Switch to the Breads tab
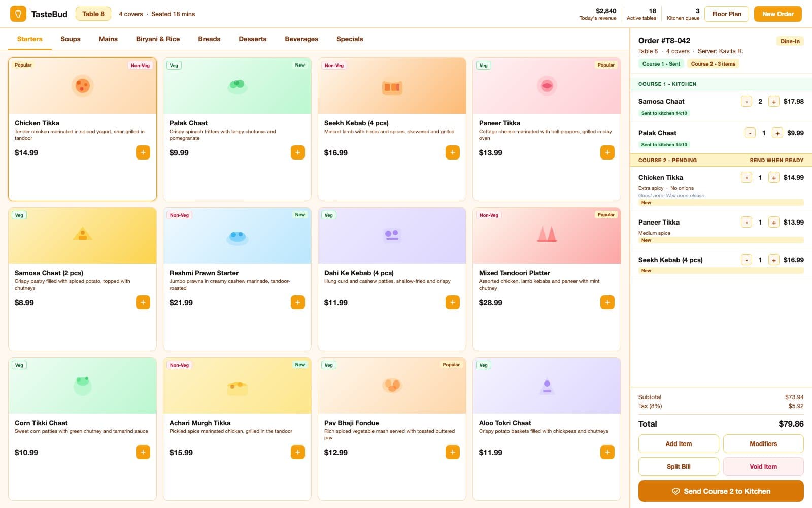Image resolution: width=812 pixels, height=508 pixels. [209, 39]
